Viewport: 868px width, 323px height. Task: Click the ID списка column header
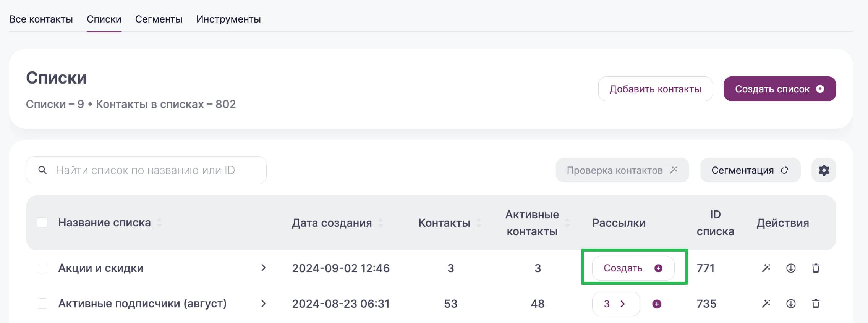715,223
